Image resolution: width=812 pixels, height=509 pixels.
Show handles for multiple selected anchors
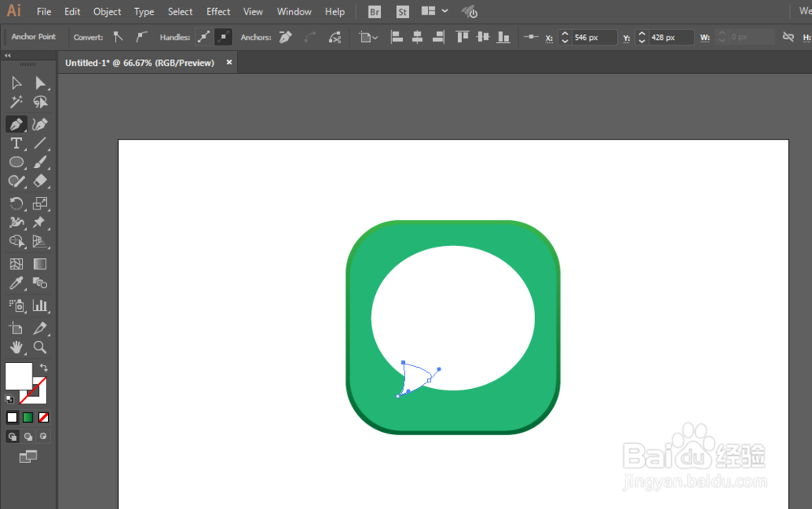coord(204,37)
